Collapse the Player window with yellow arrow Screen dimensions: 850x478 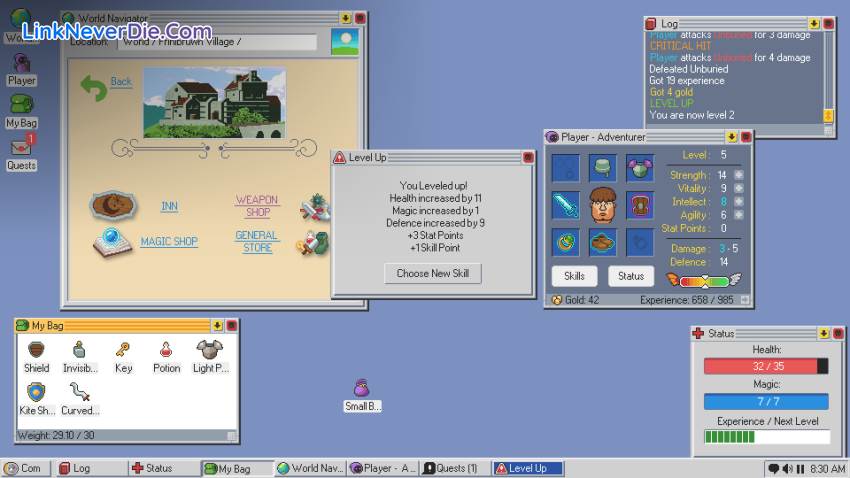point(731,137)
